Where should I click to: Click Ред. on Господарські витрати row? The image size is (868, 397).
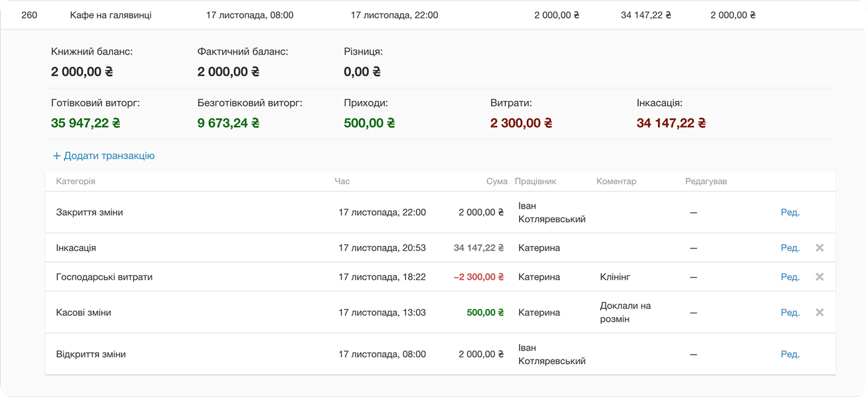coord(790,277)
